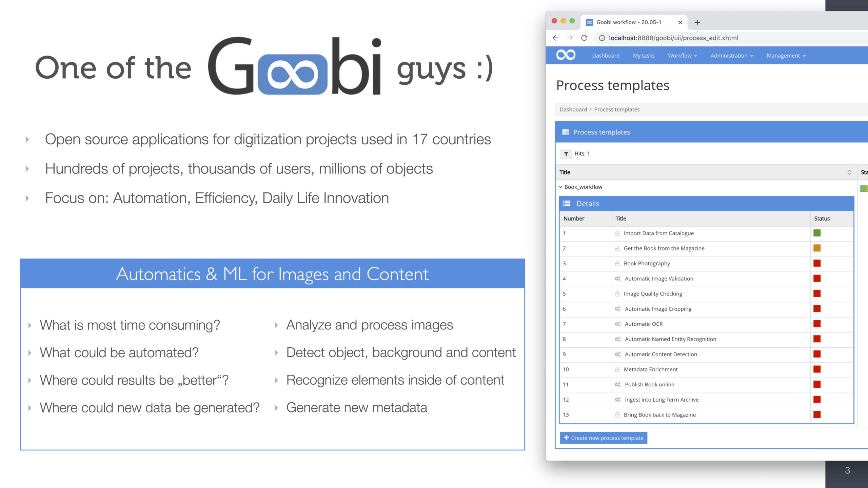Open the Administration dropdown menu
Screen dimensions: 868x488
click(x=732, y=56)
